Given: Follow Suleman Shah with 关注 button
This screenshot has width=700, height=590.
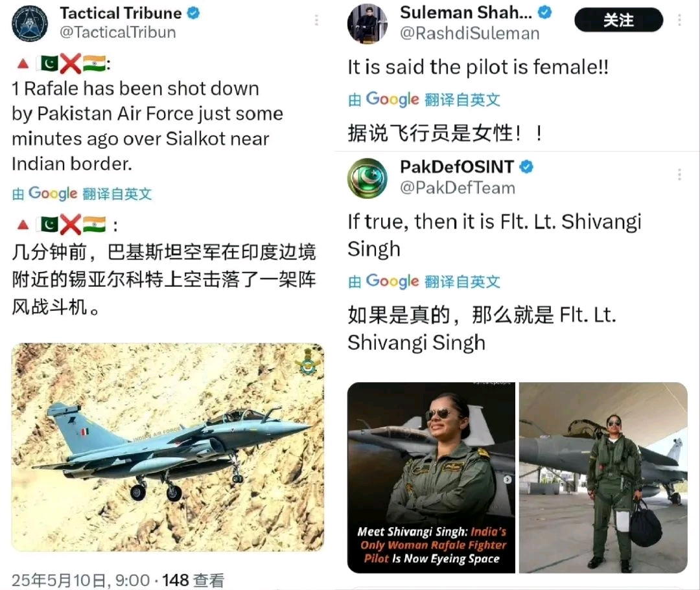Looking at the screenshot, I should 619,20.
